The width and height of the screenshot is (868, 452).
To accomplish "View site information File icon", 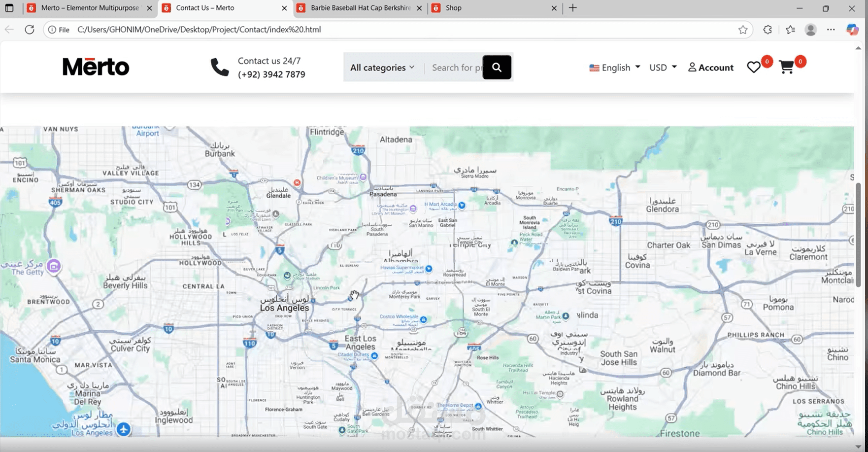I will 59,30.
